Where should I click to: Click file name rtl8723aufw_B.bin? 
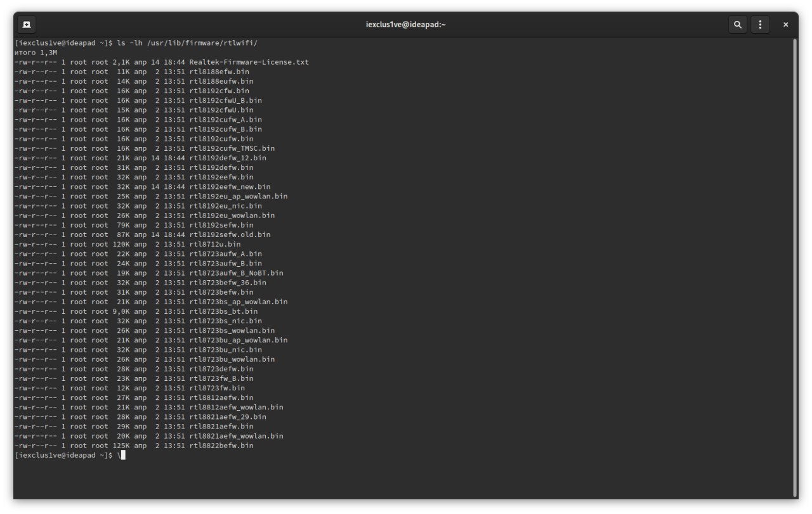(x=225, y=263)
